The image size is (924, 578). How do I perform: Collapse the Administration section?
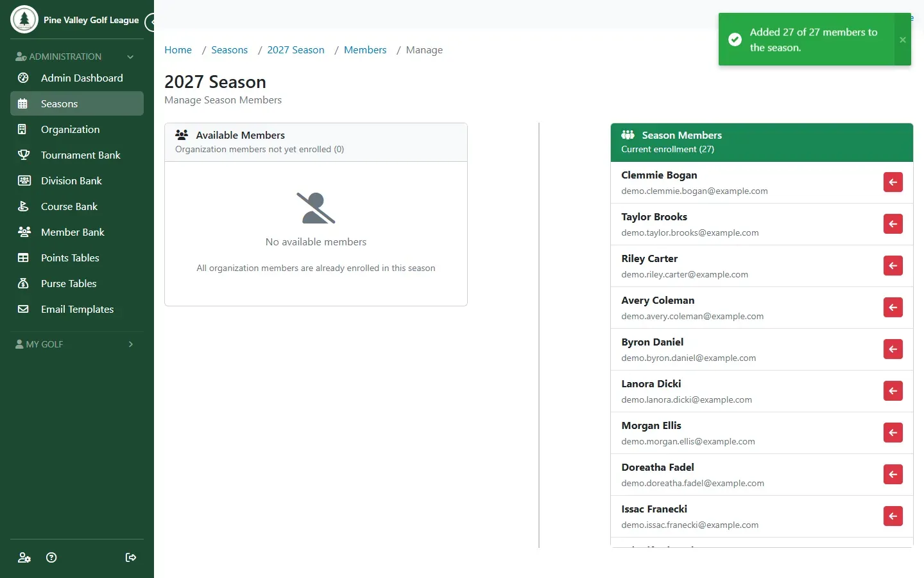pos(77,57)
